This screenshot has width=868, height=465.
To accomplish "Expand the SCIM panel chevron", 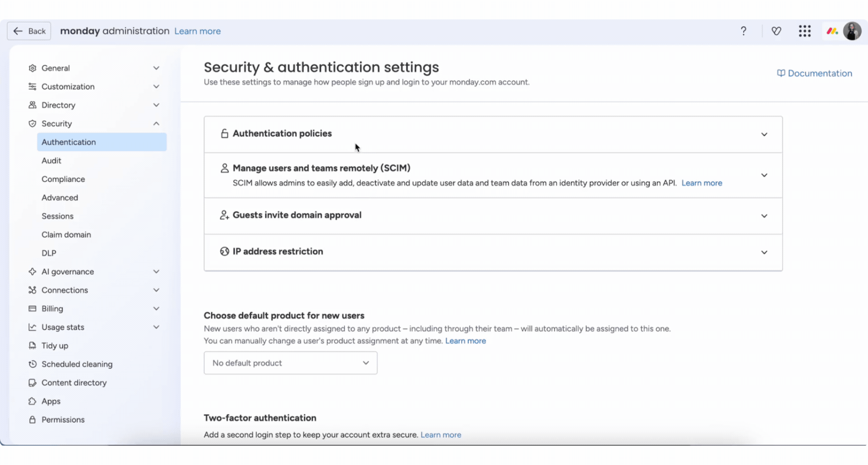I will pyautogui.click(x=764, y=175).
